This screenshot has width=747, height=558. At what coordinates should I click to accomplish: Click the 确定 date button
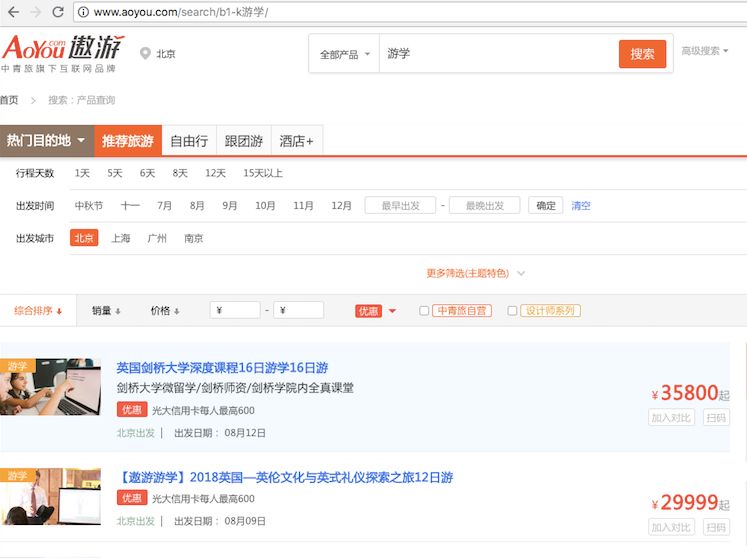pyautogui.click(x=546, y=205)
